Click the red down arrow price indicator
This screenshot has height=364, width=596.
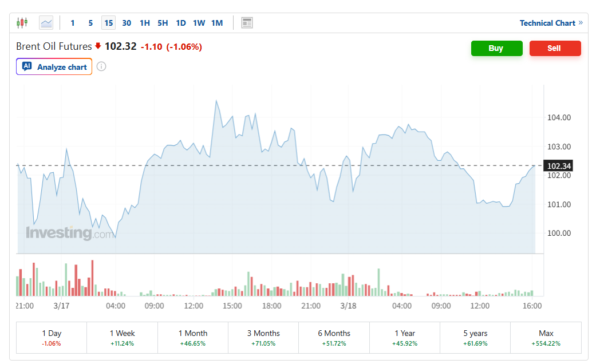[x=98, y=46]
